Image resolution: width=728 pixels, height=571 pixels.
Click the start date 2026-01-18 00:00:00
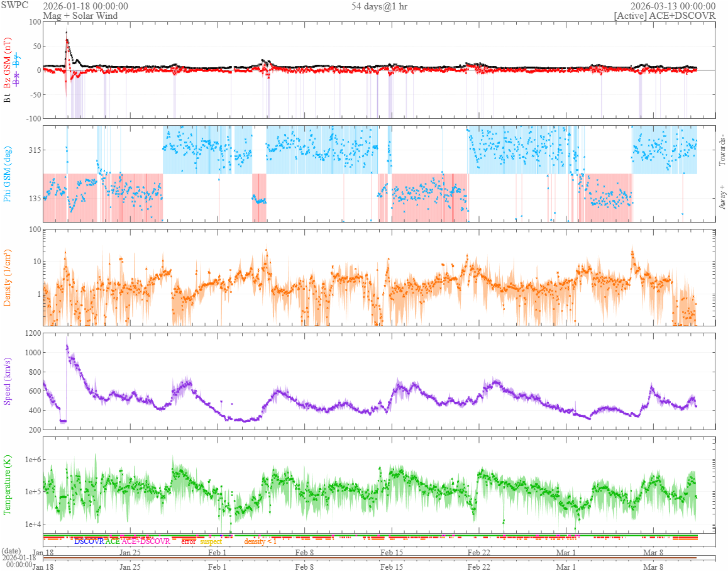click(85, 6)
